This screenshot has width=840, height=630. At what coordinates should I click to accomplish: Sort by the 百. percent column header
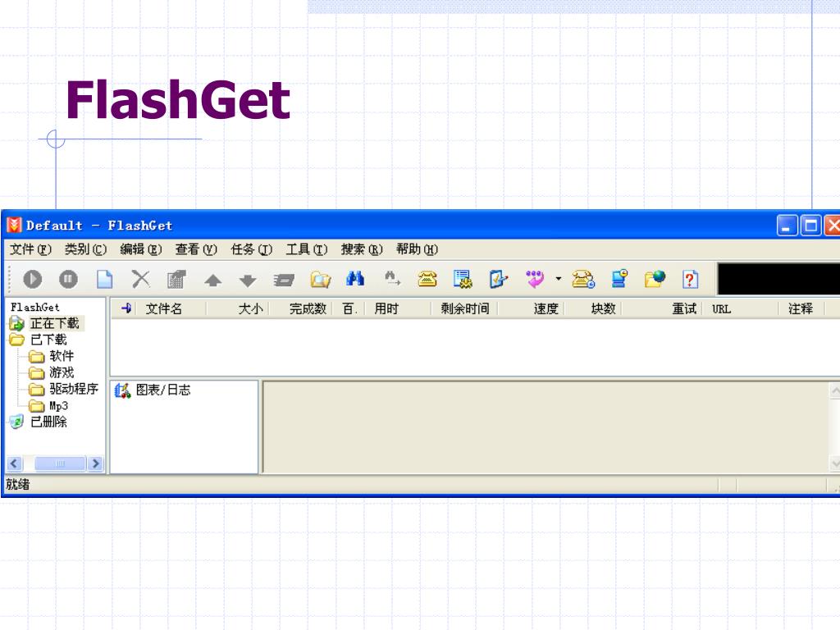349,308
